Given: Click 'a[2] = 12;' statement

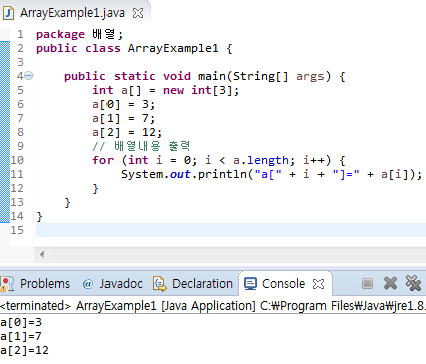Looking at the screenshot, I should 127,132.
